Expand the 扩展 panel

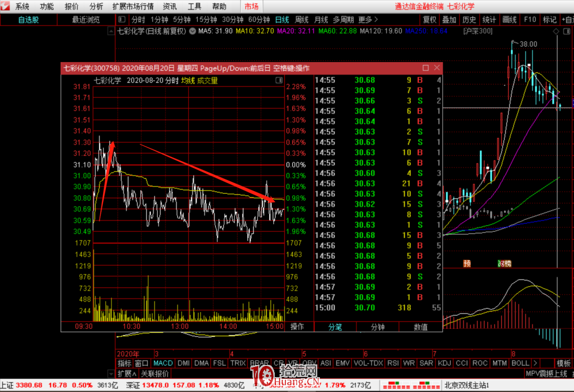click(x=127, y=374)
